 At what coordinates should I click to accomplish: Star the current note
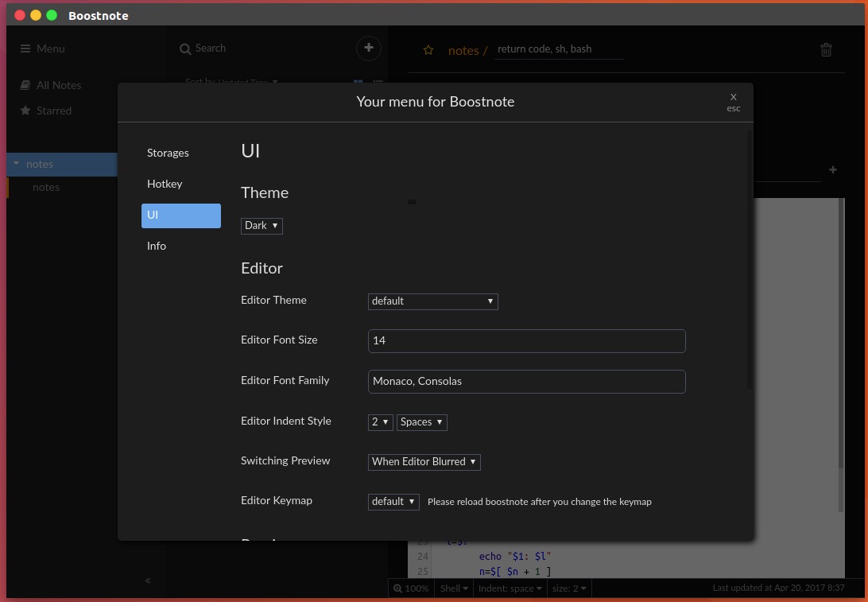pyautogui.click(x=428, y=49)
